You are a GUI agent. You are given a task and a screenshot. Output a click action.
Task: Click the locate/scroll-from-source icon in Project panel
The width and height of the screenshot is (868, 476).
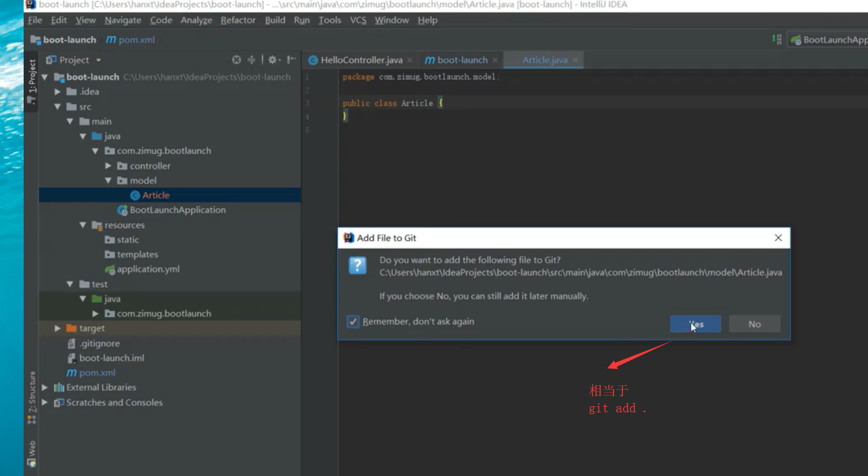(237, 60)
